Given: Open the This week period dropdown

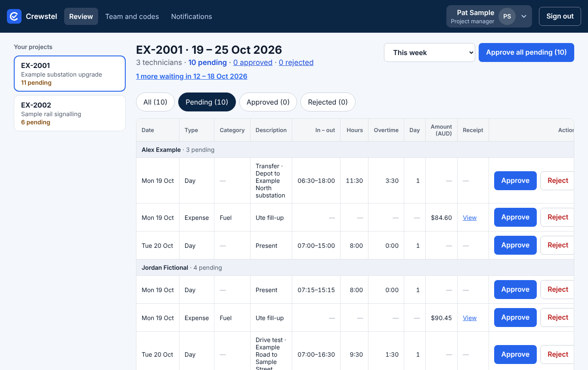Looking at the screenshot, I should click(x=430, y=52).
